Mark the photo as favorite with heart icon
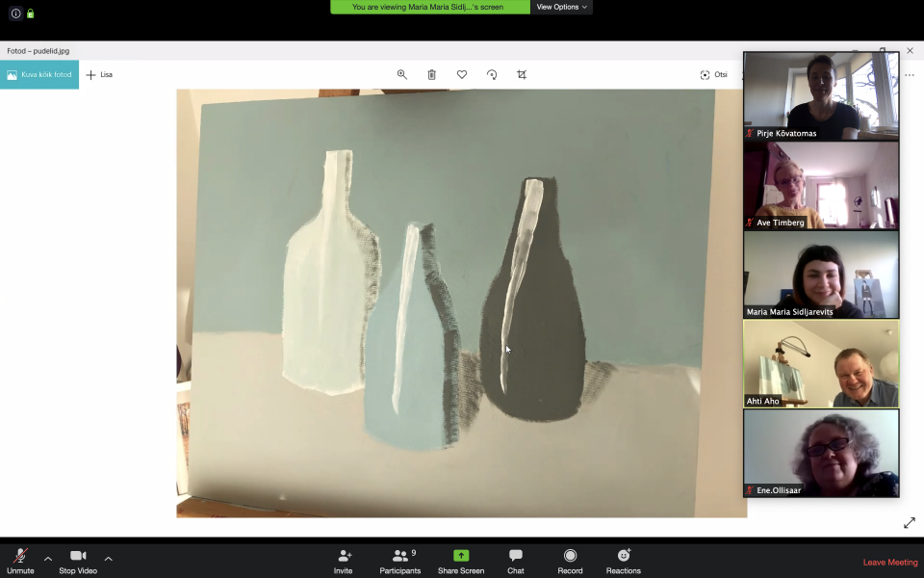The image size is (924, 578). [462, 74]
